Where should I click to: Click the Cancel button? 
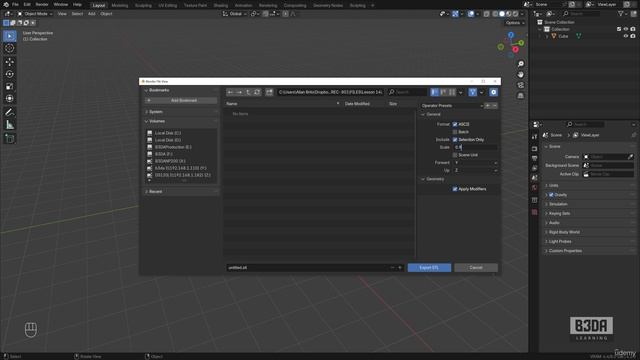476,268
